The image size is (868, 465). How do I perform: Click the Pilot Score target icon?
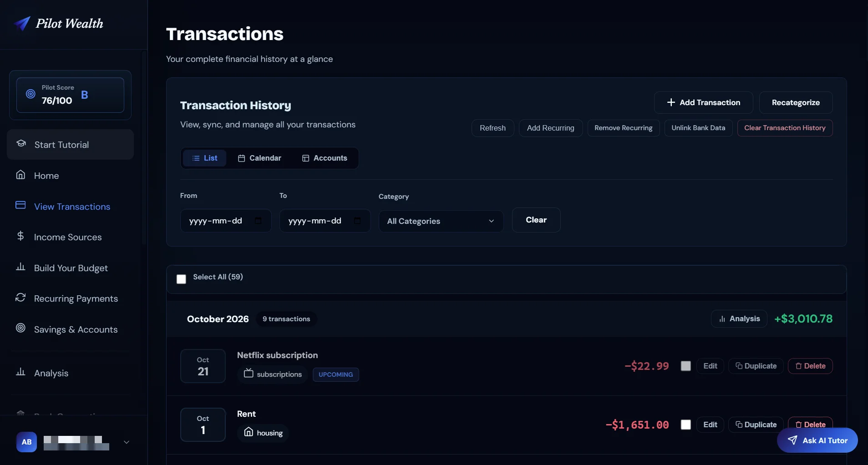click(30, 94)
